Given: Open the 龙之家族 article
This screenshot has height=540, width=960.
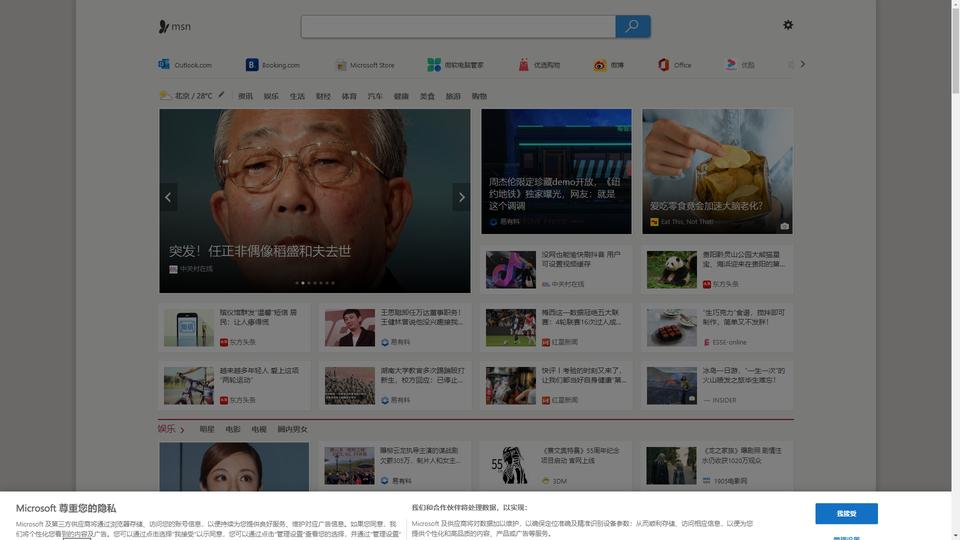Looking at the screenshot, I should point(717,465).
